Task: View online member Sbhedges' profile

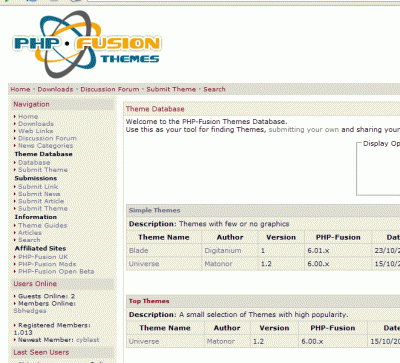Action: tap(30, 311)
